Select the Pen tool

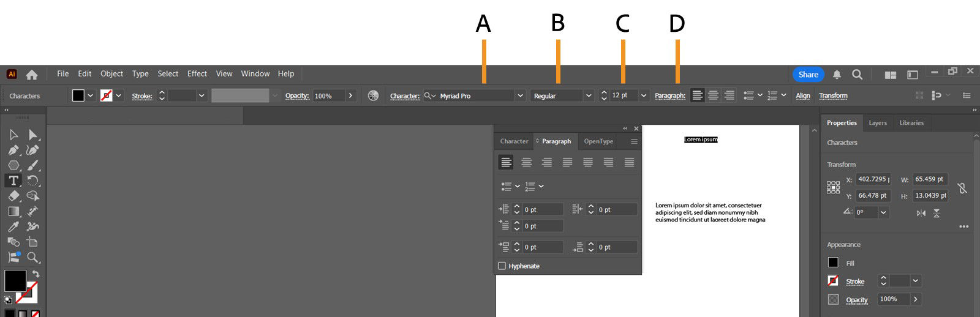pos(13,150)
